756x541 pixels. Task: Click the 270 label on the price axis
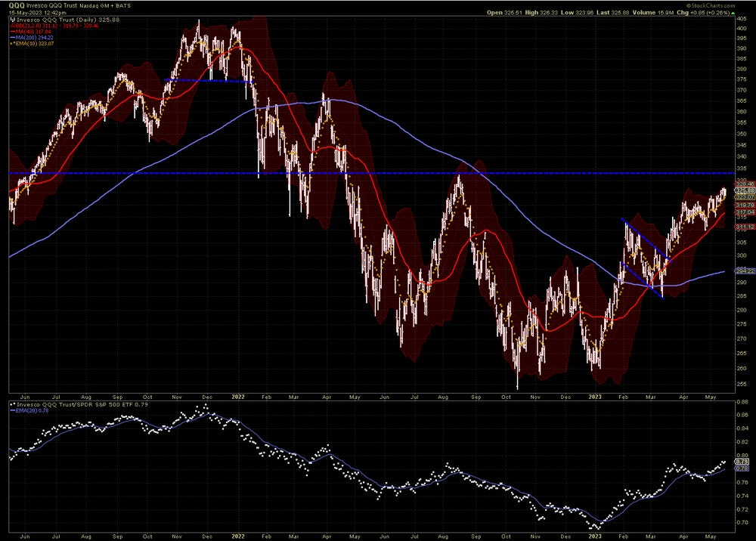click(742, 339)
